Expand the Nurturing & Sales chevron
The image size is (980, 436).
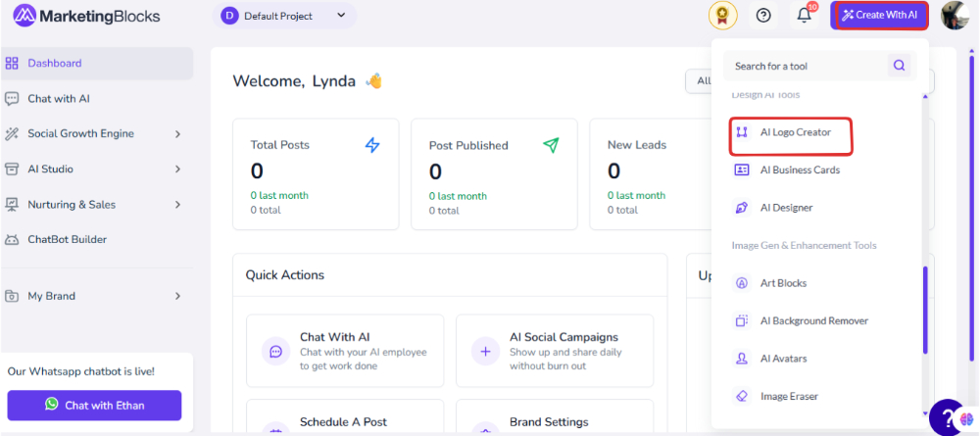[x=177, y=204]
